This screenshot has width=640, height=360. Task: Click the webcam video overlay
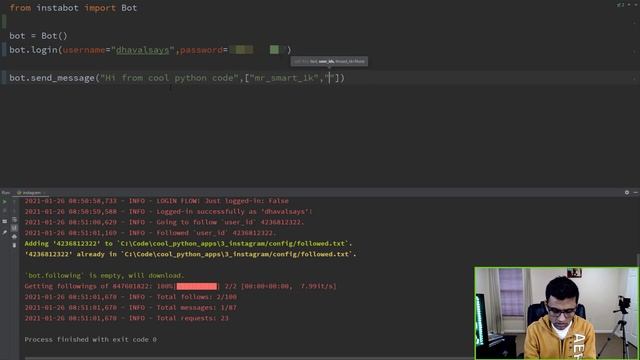(557, 313)
